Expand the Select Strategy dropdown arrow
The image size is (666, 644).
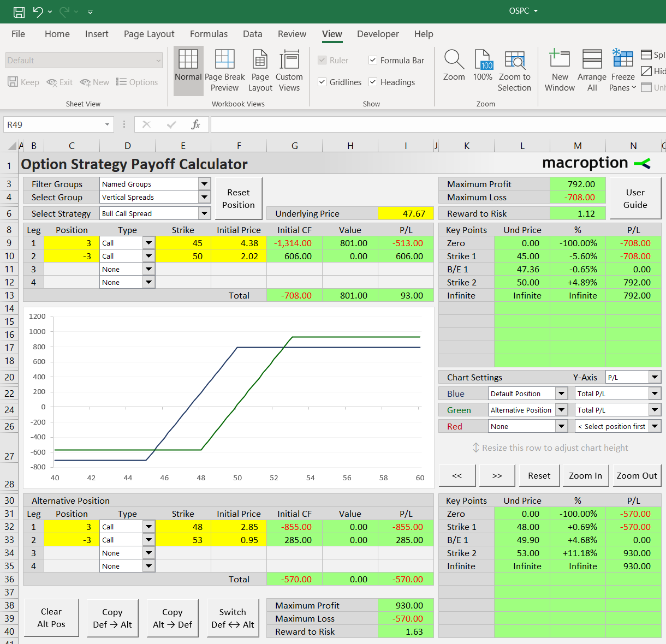pos(205,213)
